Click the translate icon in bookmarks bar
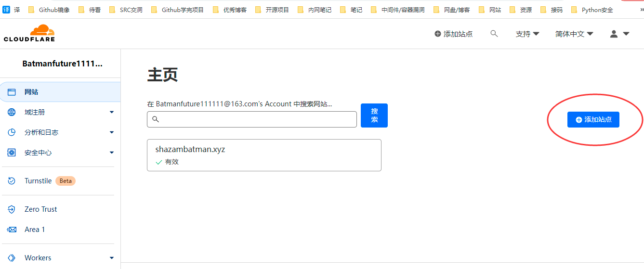 [6, 10]
